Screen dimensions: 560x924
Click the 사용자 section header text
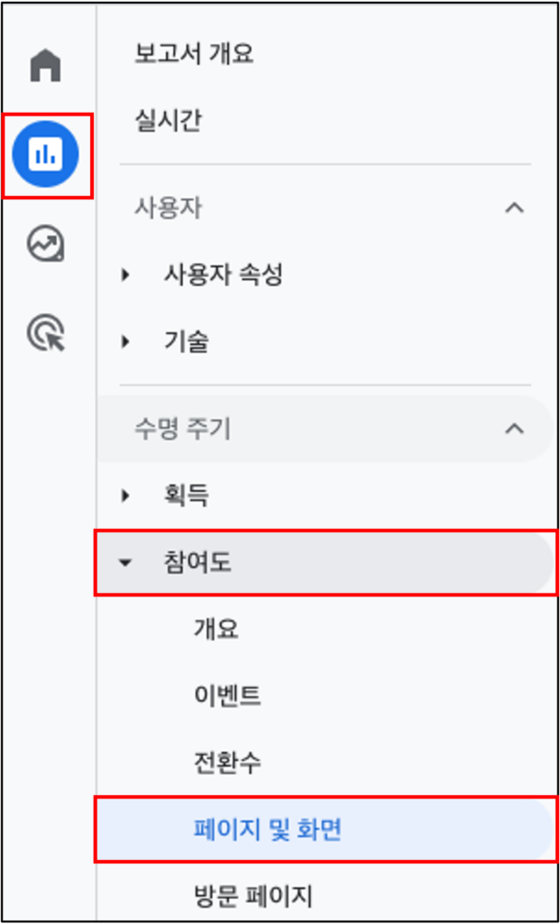(x=168, y=208)
